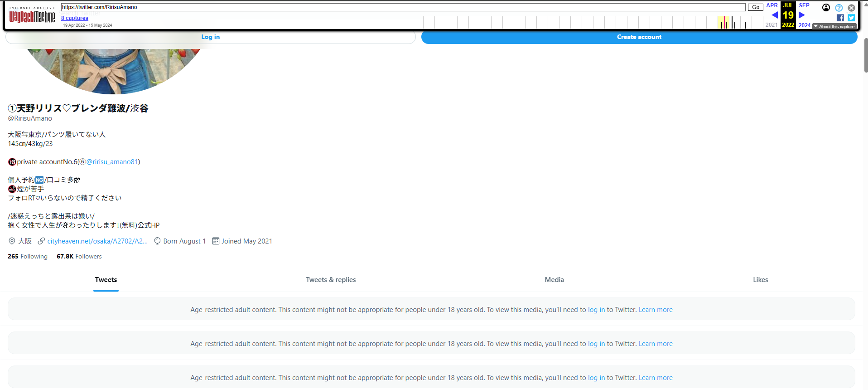Select the 2024 capture year
Screen dimensions: 868x390
805,25
